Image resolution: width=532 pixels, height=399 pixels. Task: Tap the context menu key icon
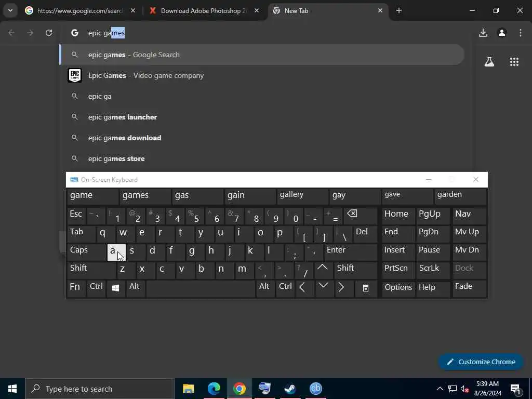click(x=366, y=288)
